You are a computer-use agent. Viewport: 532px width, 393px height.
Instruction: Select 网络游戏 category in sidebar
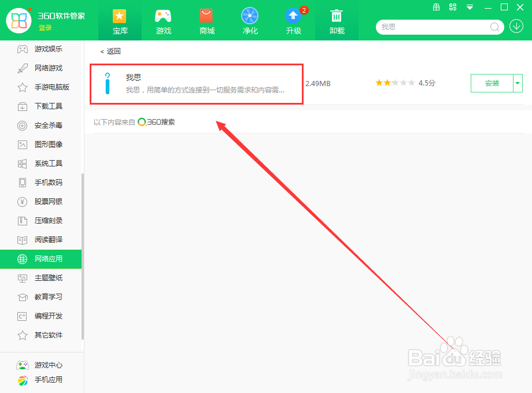40,68
